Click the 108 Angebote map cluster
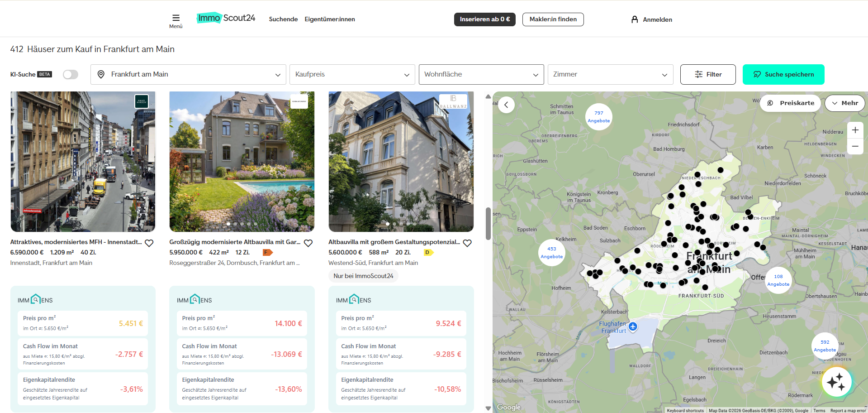Image resolution: width=868 pixels, height=413 pixels. click(778, 280)
